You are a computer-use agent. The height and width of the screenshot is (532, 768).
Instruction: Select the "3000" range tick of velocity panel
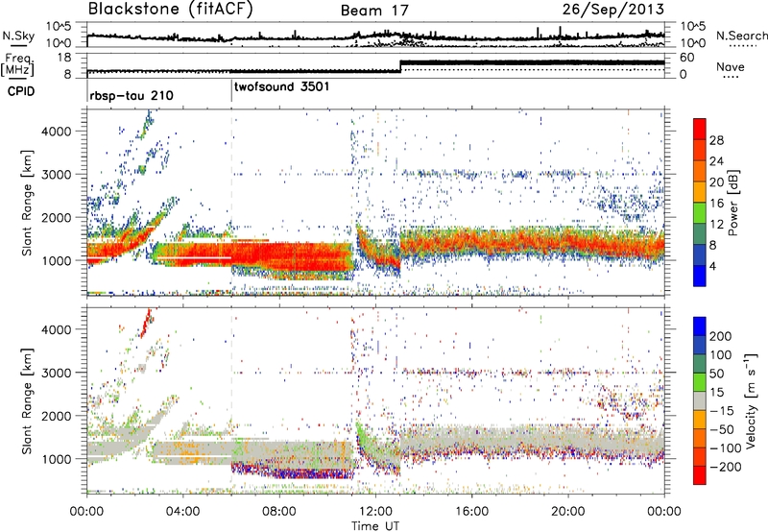(56, 373)
